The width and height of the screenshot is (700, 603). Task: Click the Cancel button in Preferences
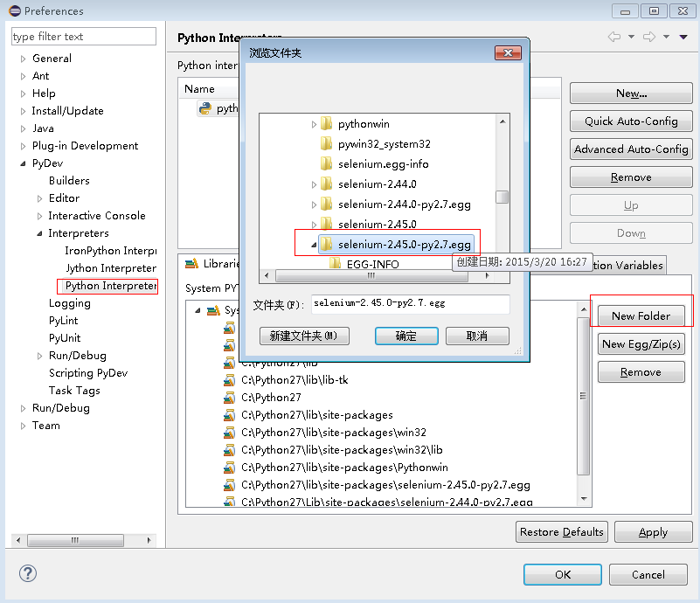click(x=648, y=574)
